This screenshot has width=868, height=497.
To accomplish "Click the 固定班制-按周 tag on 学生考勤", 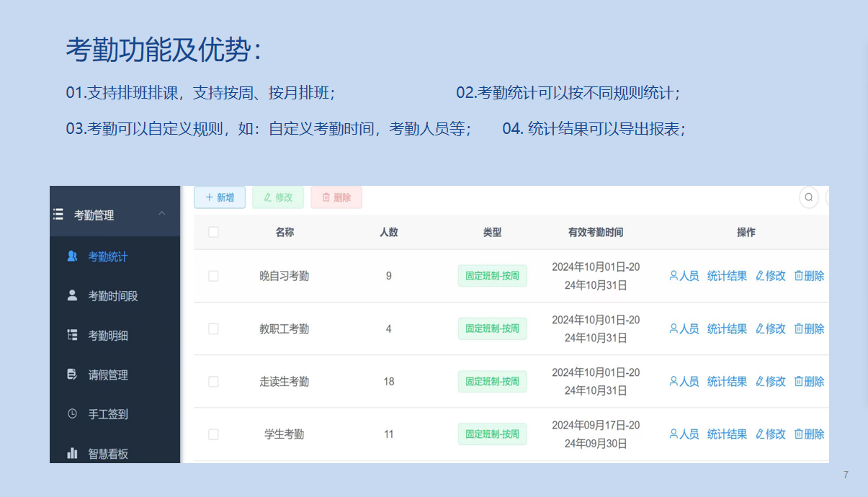I will click(x=492, y=434).
